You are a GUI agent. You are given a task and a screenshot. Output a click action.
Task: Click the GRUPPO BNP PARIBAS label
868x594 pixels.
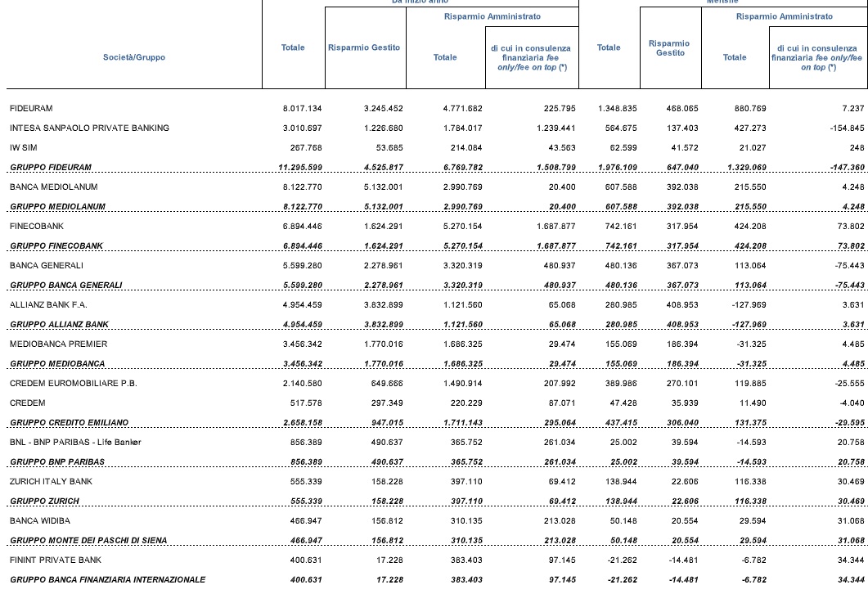[57, 462]
